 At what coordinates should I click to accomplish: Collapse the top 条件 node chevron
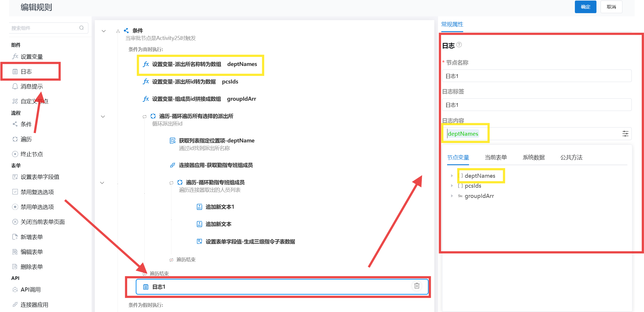pos(104,31)
